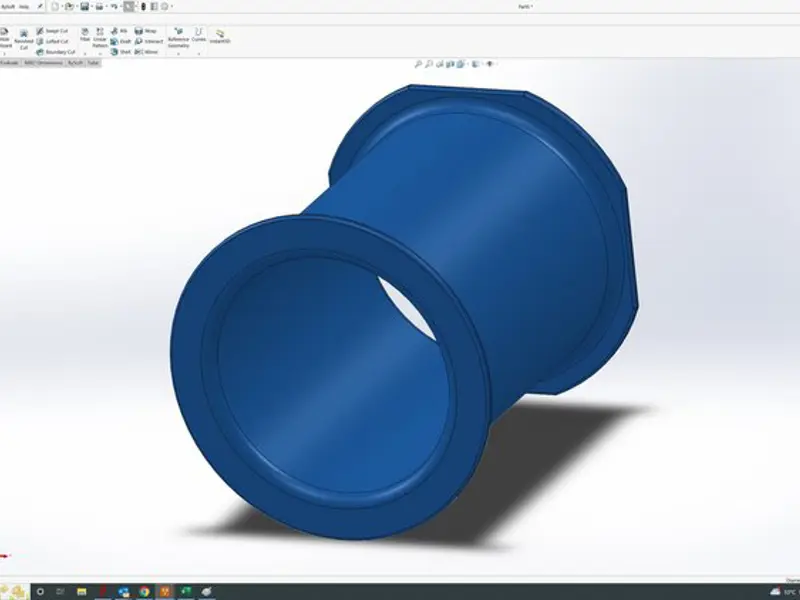The width and height of the screenshot is (800, 600).
Task: Click the Revolved Cut tool
Action: pyautogui.click(x=23, y=38)
